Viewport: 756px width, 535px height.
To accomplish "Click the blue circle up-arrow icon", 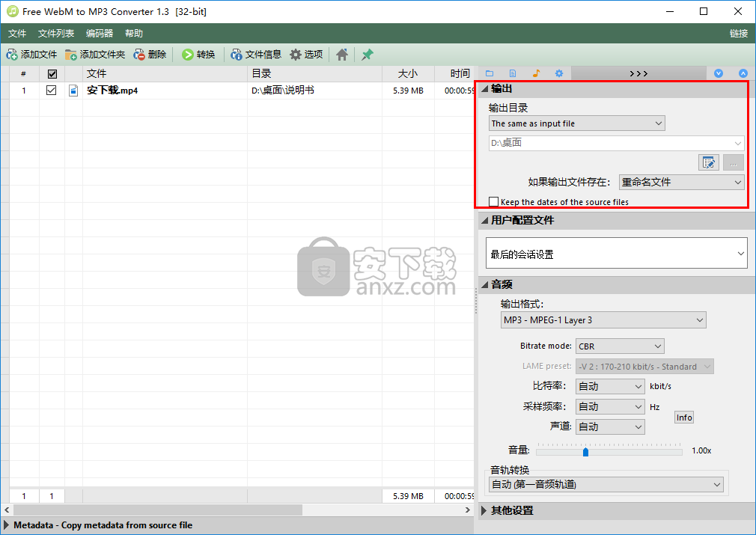I will 743,73.
